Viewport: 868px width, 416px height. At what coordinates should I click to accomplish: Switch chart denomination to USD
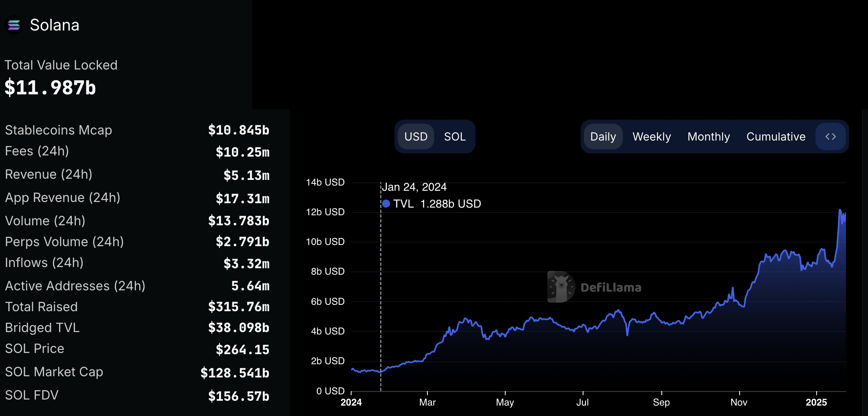pyautogui.click(x=416, y=137)
